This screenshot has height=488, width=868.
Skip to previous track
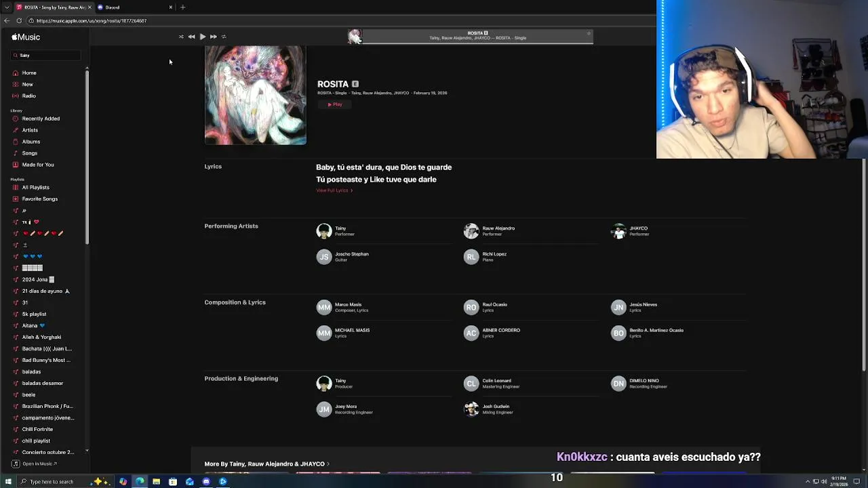191,37
